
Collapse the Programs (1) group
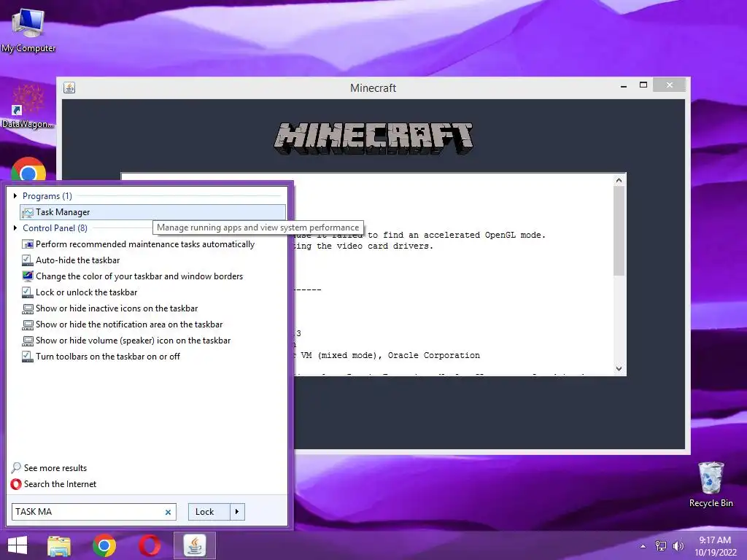point(15,195)
